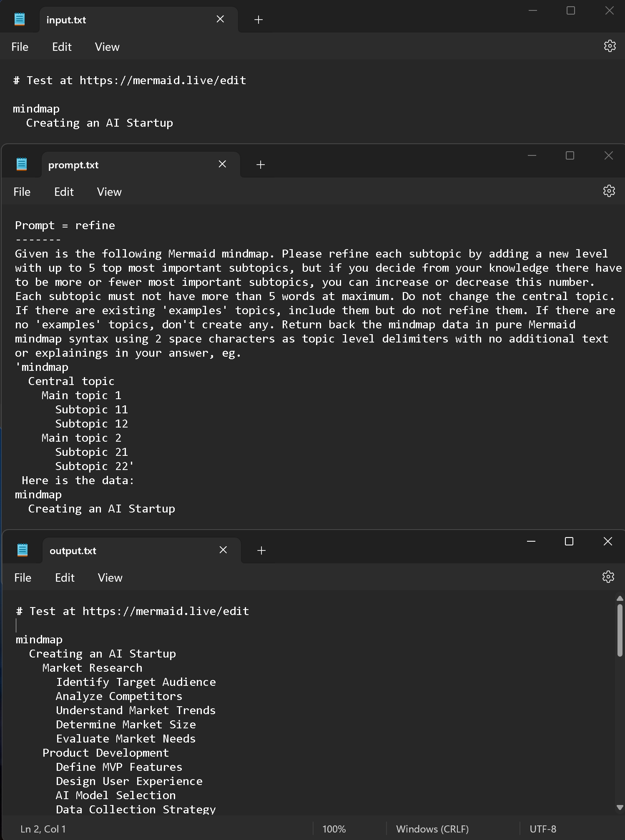Open Edit menu in prompt.txt window
The height and width of the screenshot is (840, 625).
[64, 192]
